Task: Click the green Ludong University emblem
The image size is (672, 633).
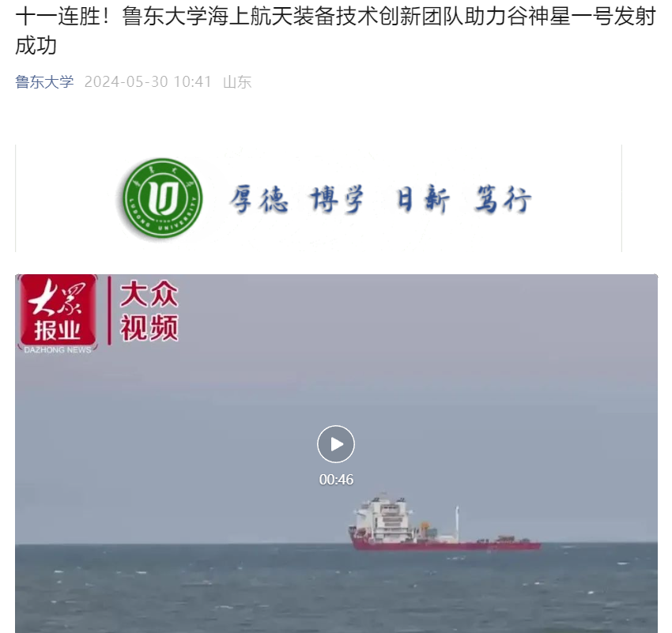Action: [x=162, y=198]
